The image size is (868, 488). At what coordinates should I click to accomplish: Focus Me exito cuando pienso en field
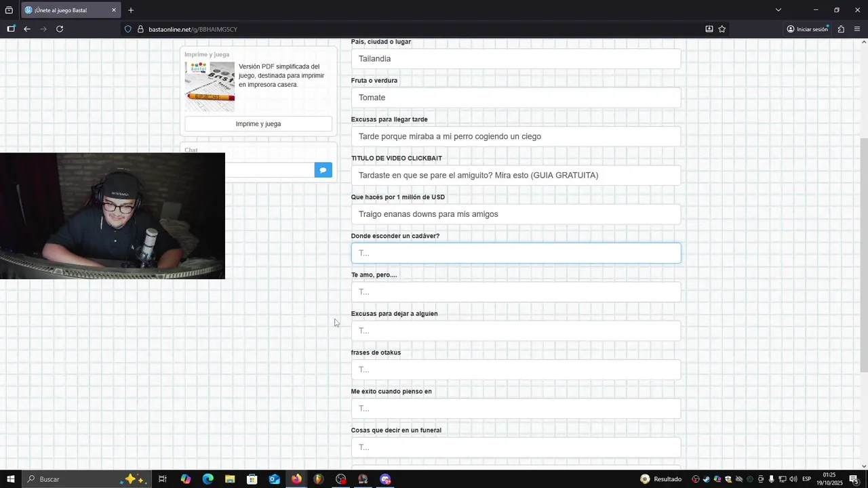[516, 409]
